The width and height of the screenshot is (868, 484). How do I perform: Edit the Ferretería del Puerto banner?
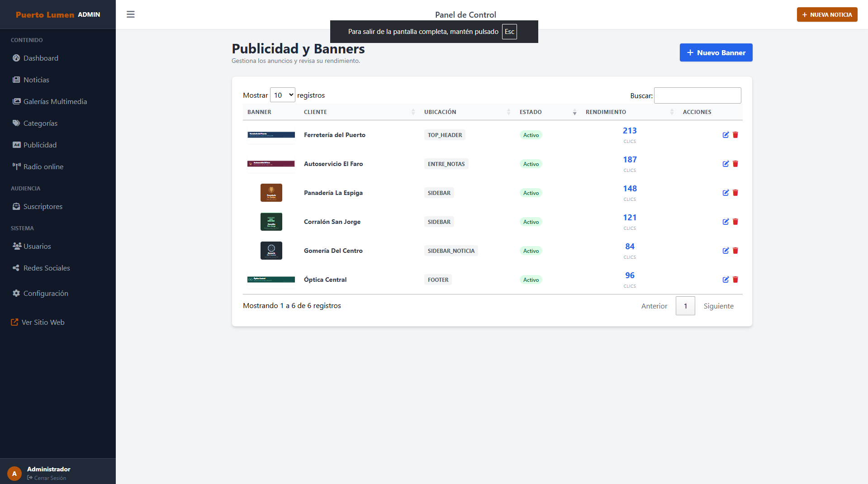pyautogui.click(x=726, y=135)
